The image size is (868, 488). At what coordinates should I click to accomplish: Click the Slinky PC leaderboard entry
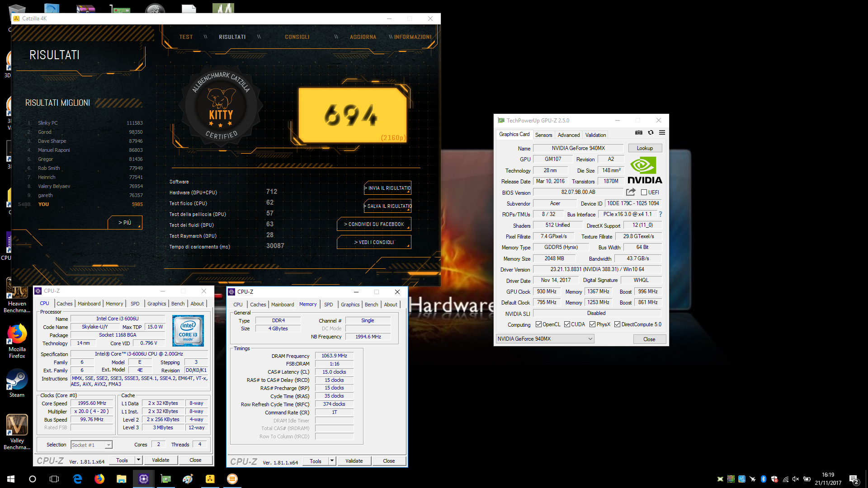point(84,123)
